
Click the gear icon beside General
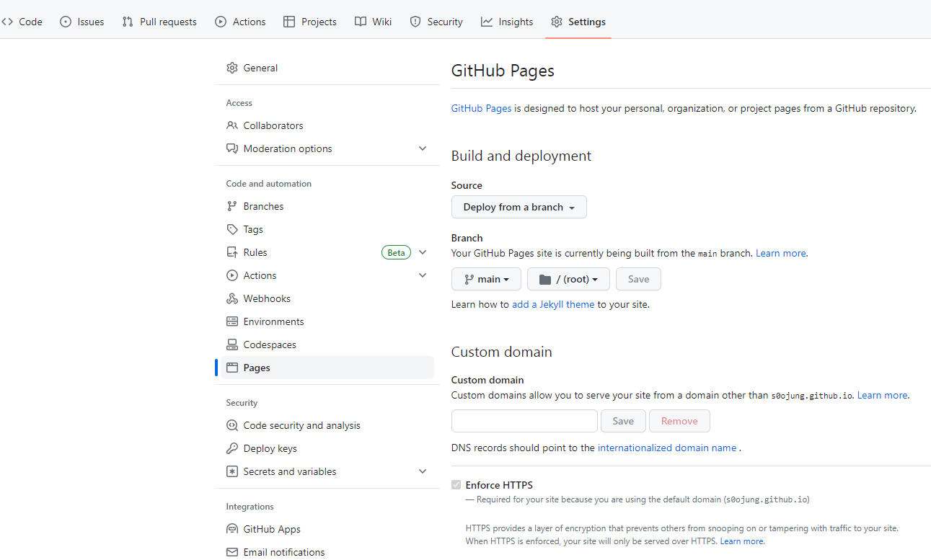point(232,68)
